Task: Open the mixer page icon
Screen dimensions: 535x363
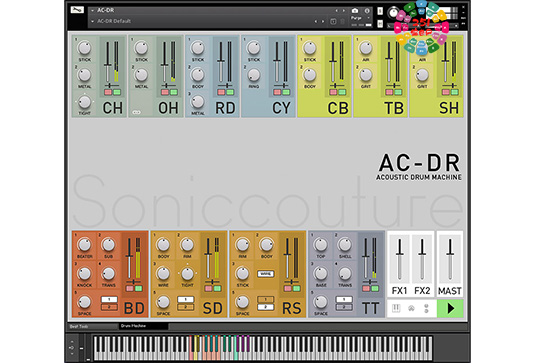Action: (396, 308)
